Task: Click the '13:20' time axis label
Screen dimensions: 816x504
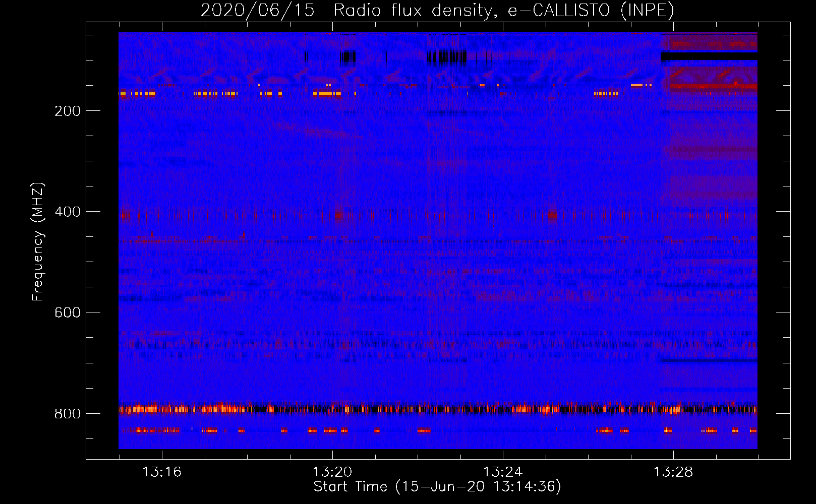Action: pos(332,472)
